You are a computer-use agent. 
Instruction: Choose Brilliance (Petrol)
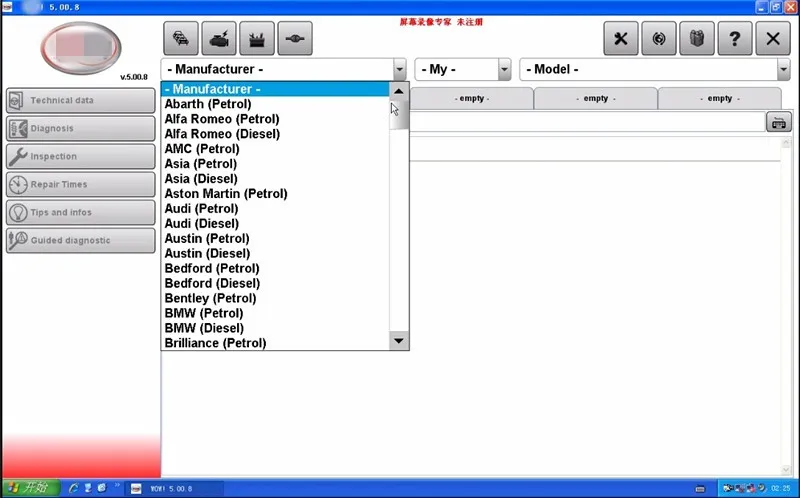coord(276,343)
